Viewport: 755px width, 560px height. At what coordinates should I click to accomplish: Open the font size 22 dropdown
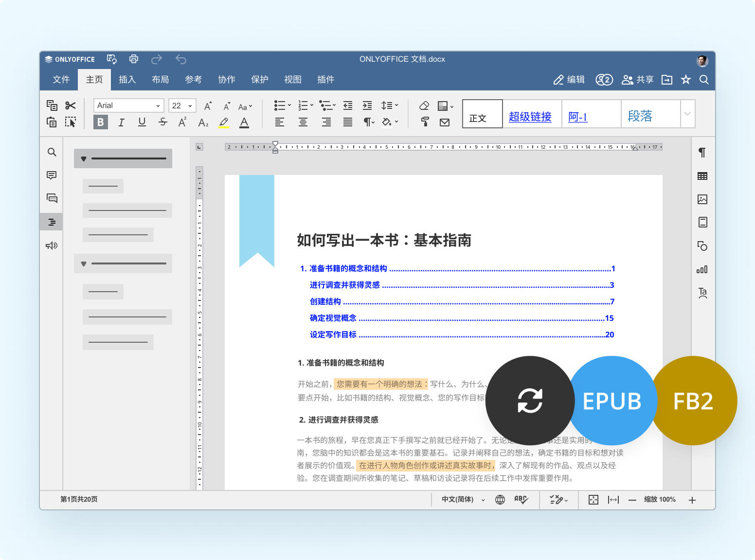coord(182,105)
